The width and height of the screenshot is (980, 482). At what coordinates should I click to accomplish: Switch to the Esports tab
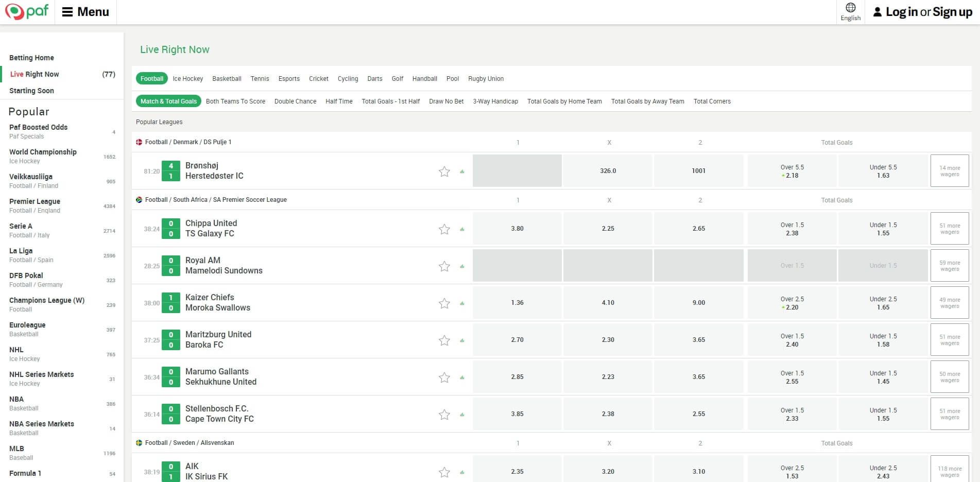289,79
